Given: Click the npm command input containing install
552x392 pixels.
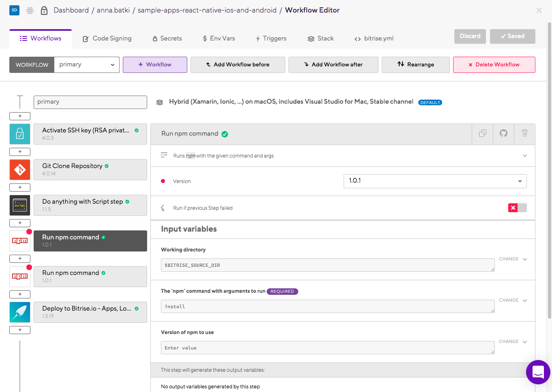Looking at the screenshot, I should tap(328, 307).
